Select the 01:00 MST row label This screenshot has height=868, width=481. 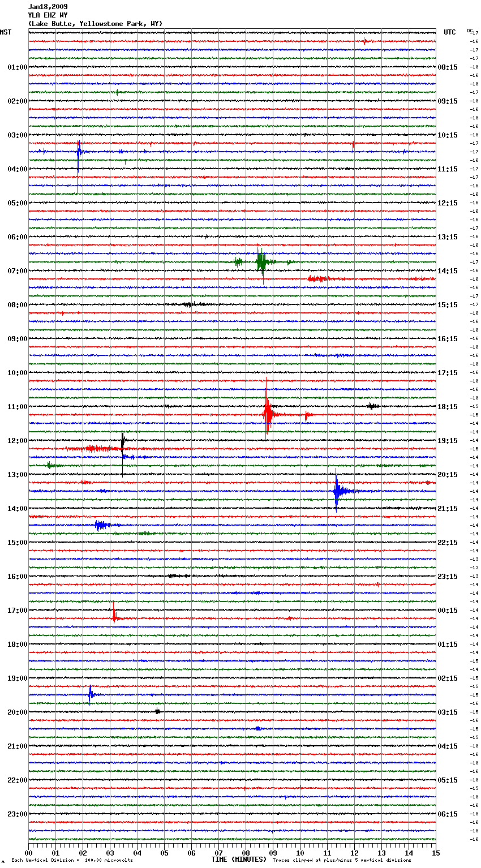(17, 67)
